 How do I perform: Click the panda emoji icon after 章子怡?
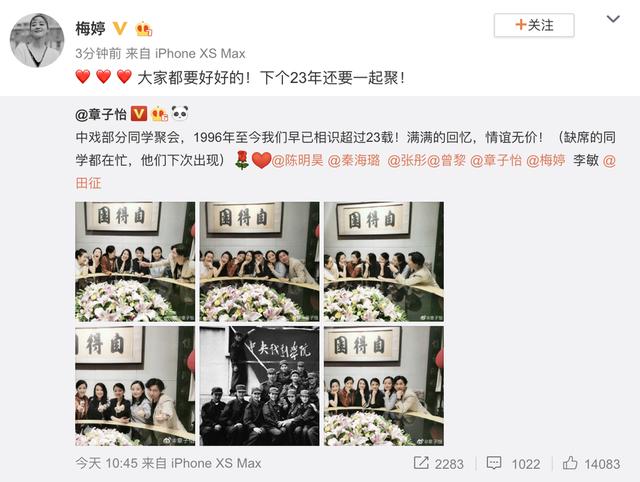(180, 113)
